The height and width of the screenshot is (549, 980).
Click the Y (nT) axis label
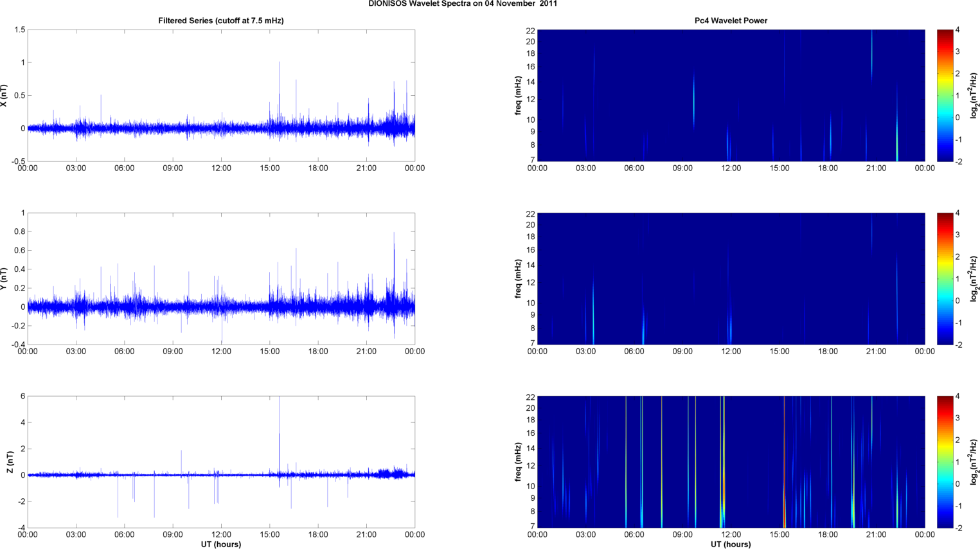click(x=5, y=279)
